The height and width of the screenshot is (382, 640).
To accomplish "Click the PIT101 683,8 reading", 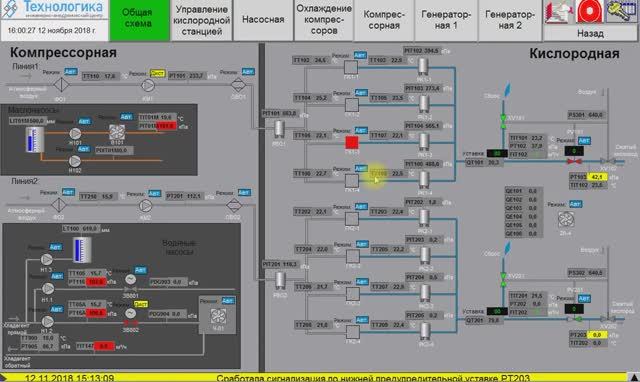I will point(279,113).
